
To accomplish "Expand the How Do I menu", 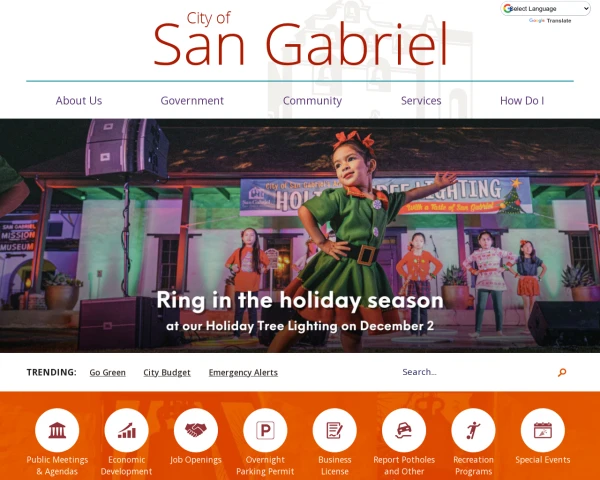I will pyautogui.click(x=522, y=101).
